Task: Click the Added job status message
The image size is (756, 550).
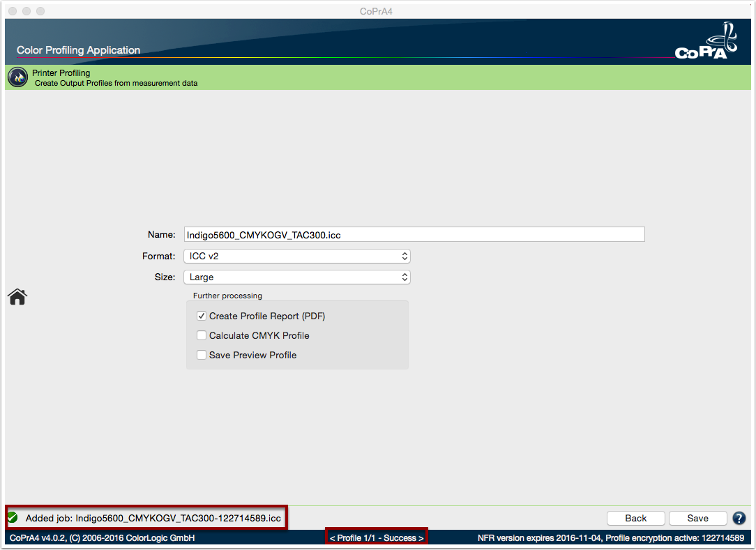Action: tap(153, 518)
